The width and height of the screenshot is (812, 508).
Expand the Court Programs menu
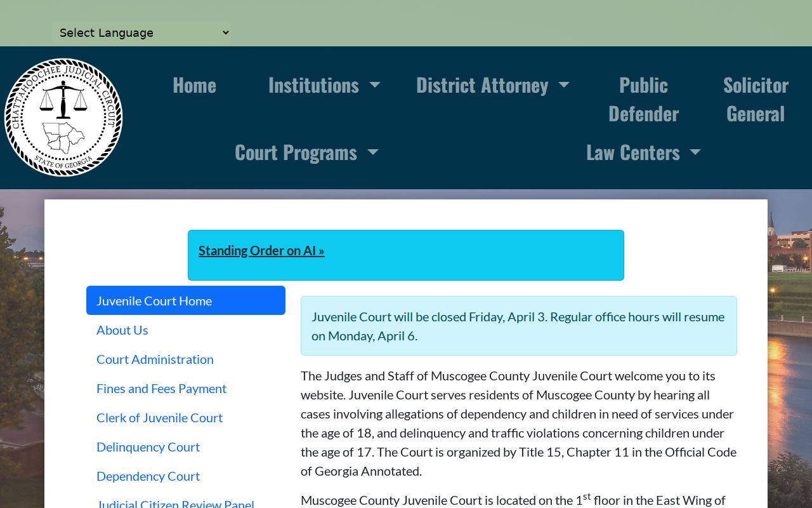(306, 152)
